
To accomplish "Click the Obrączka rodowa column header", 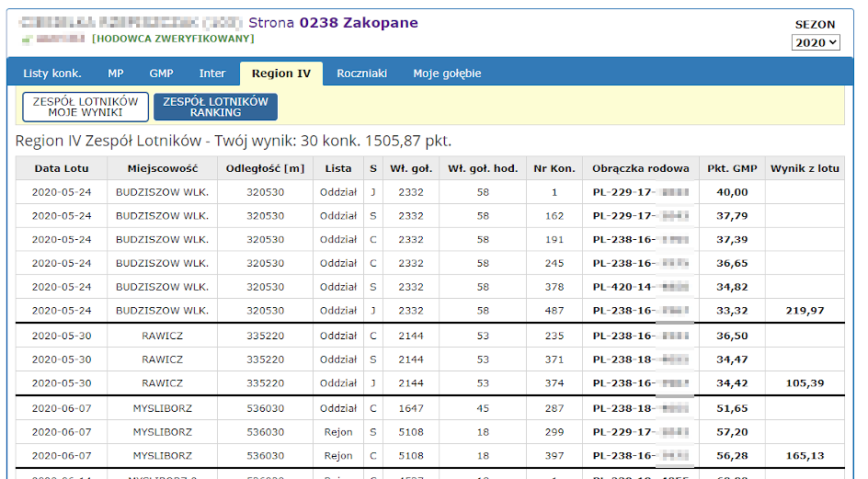I will 641,168.
